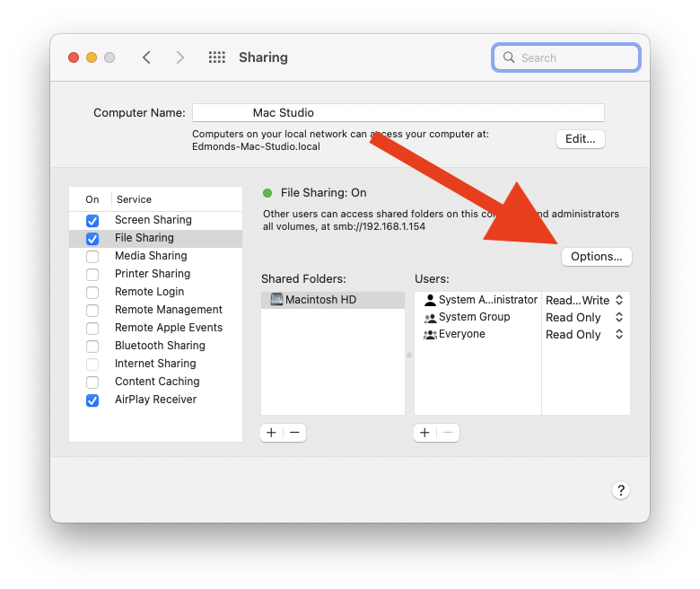Enable Media Sharing checkbox
Viewport: 700px width, 589px height.
click(92, 256)
